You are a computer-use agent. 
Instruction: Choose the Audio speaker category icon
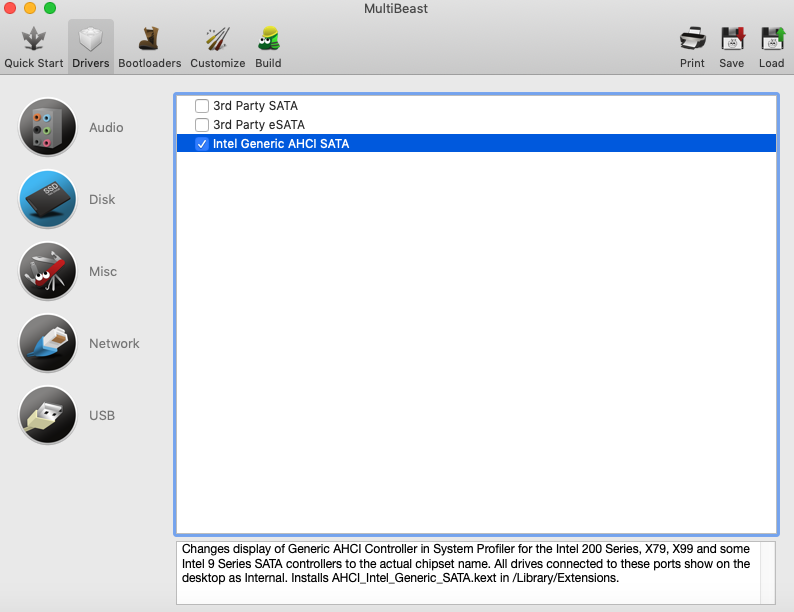[48, 127]
